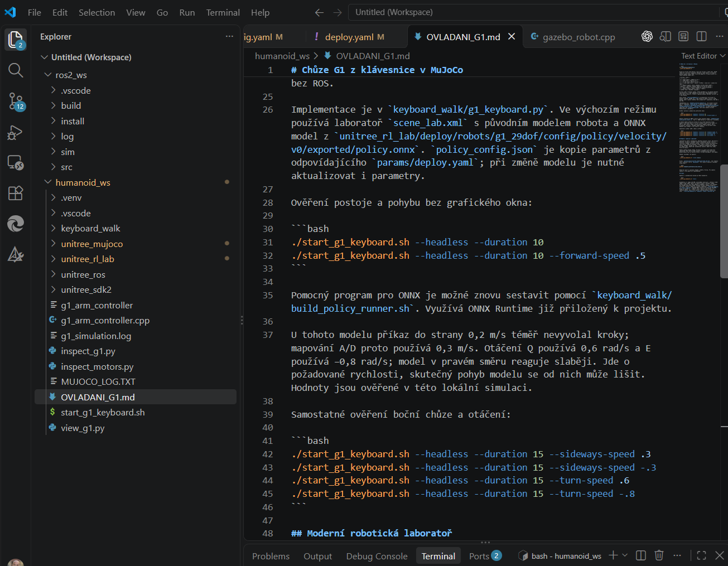The width and height of the screenshot is (728, 566).
Task: Click the "Moderní robotická laboratoř" heading
Action: pos(372,533)
